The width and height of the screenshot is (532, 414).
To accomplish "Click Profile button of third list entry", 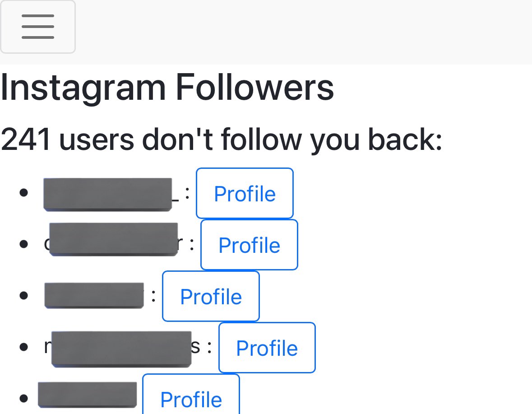I will coord(211,297).
